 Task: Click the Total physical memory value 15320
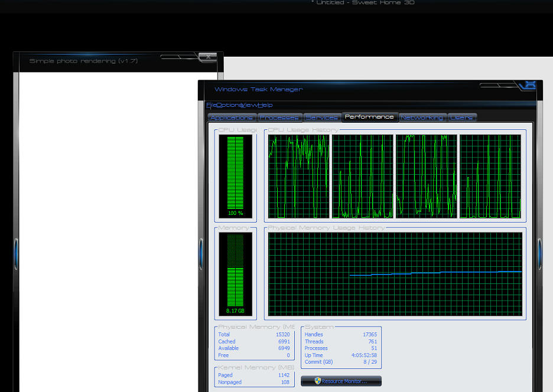click(x=282, y=335)
